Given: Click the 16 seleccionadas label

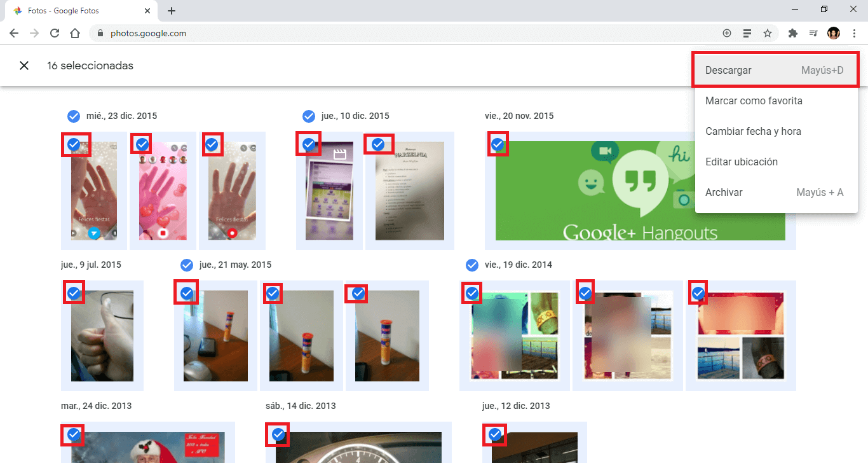Looking at the screenshot, I should coord(90,66).
